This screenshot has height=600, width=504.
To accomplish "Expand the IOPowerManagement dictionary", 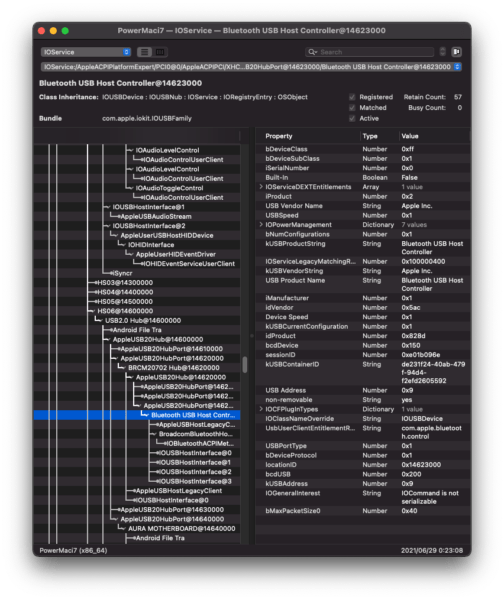I will [x=261, y=225].
